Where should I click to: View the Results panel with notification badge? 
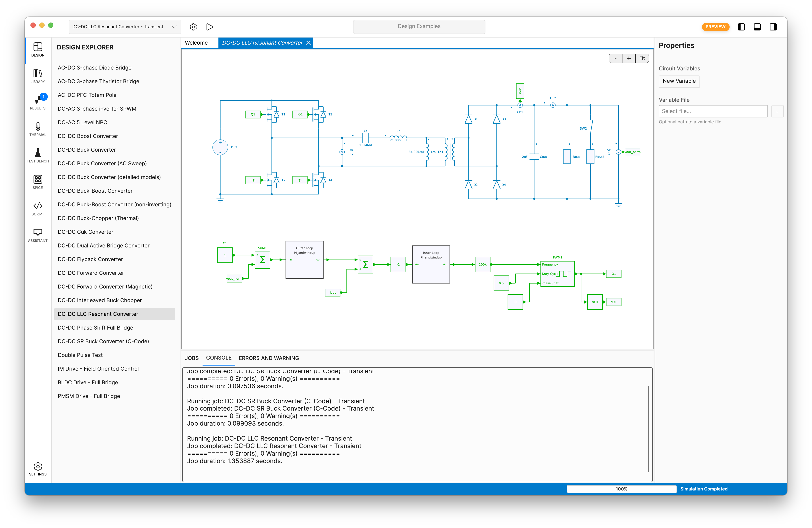coord(38,102)
